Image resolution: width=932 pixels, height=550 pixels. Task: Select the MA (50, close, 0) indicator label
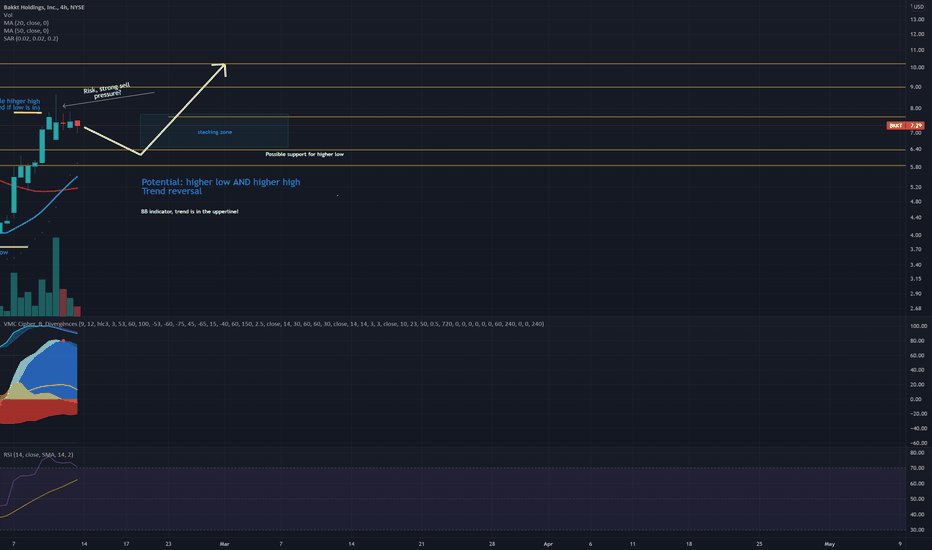(x=26, y=30)
